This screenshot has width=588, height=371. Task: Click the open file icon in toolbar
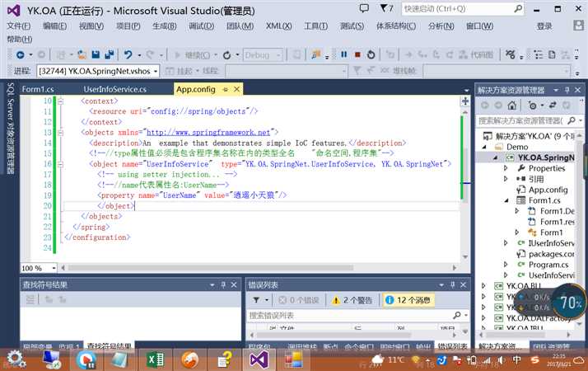coord(82,54)
